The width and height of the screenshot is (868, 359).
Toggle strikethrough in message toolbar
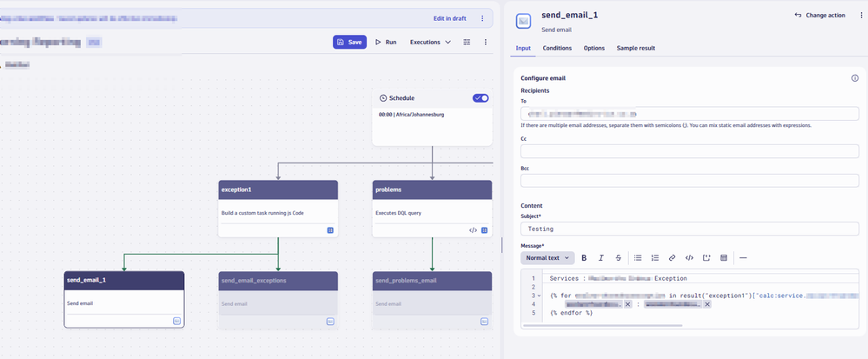[x=618, y=258]
